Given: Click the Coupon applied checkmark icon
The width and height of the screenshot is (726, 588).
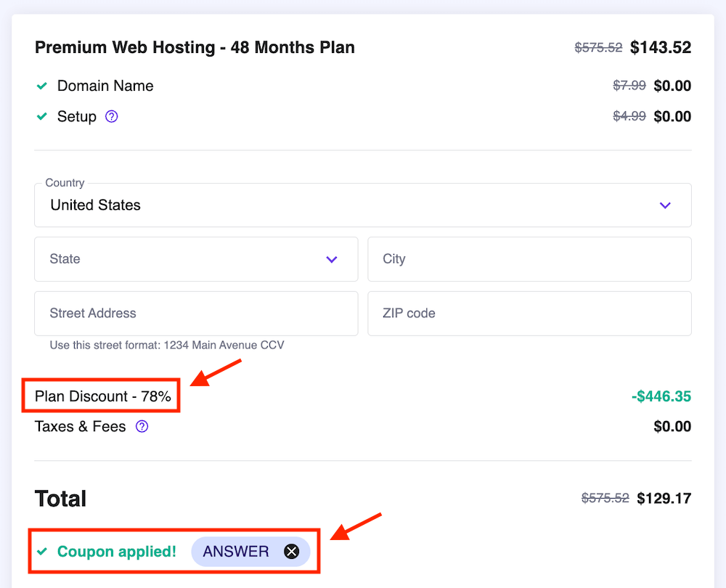Looking at the screenshot, I should 42,552.
